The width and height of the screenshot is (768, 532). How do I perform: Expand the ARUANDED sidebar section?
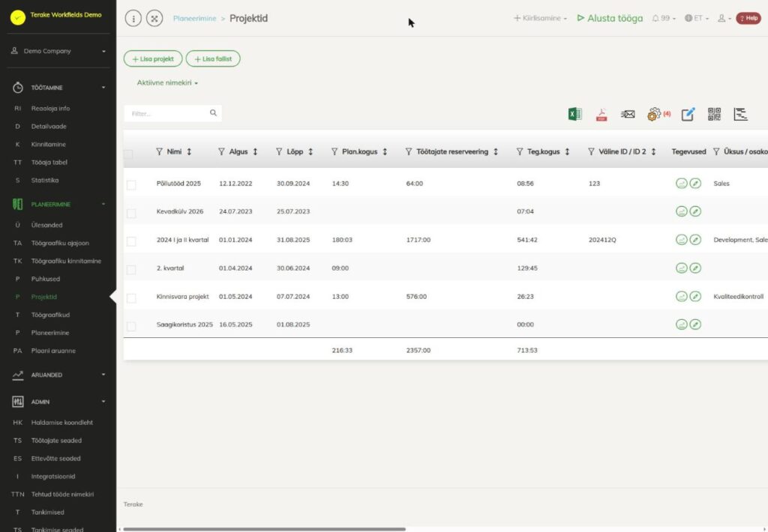[x=58, y=375]
